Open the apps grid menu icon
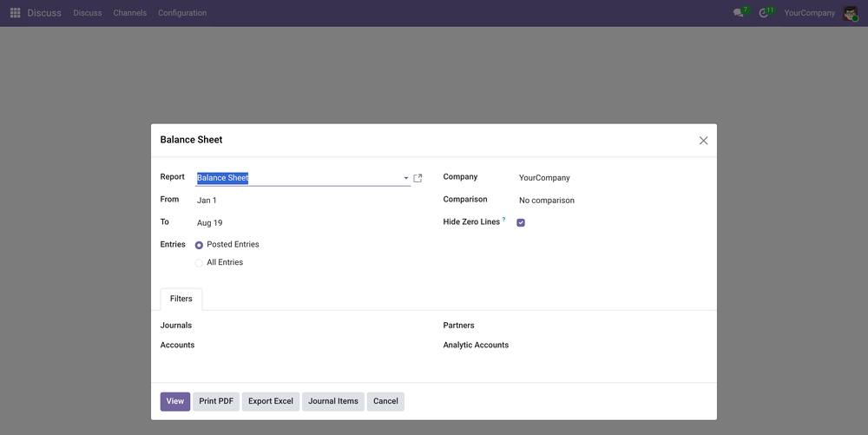The width and height of the screenshot is (868, 435). click(x=16, y=13)
